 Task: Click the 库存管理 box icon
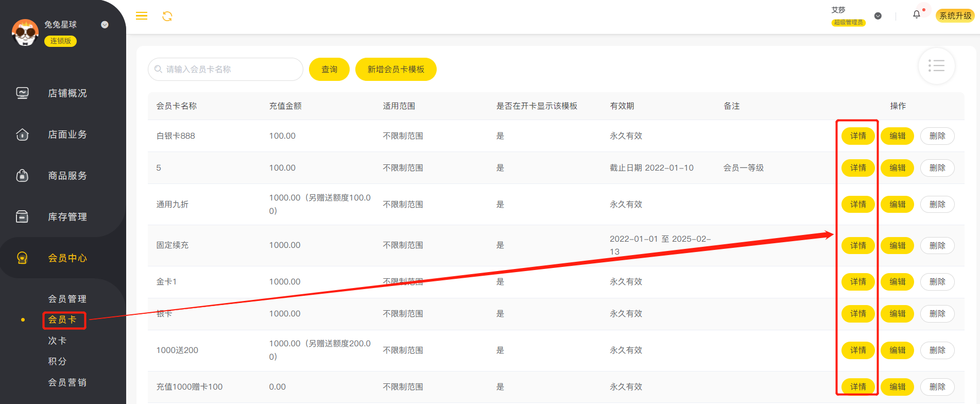(x=23, y=216)
